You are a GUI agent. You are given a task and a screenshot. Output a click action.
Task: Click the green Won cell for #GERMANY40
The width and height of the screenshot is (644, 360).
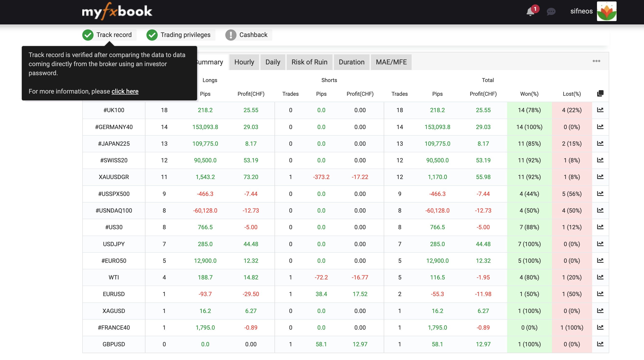click(529, 127)
